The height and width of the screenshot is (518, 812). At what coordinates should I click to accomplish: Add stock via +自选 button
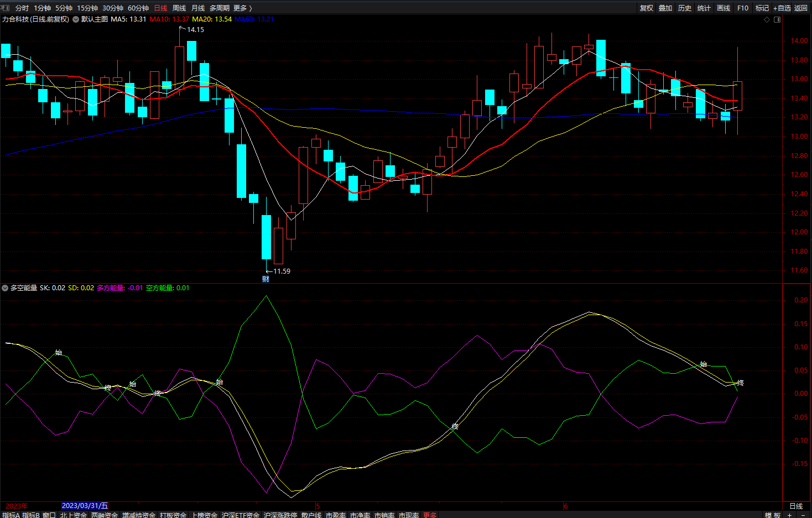pos(782,8)
